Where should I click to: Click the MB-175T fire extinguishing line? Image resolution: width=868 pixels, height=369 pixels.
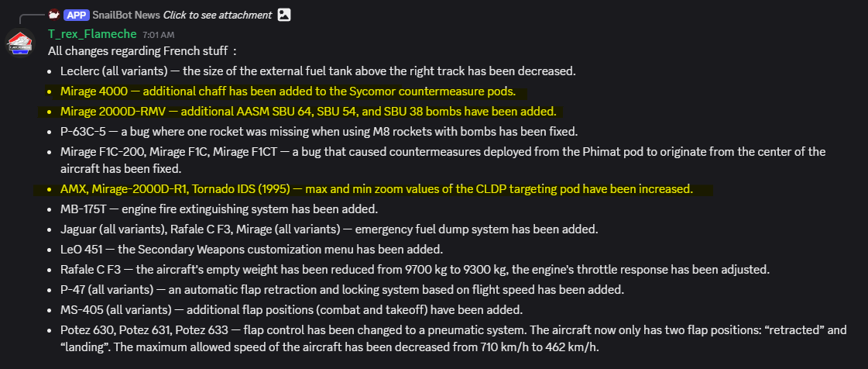click(x=219, y=209)
